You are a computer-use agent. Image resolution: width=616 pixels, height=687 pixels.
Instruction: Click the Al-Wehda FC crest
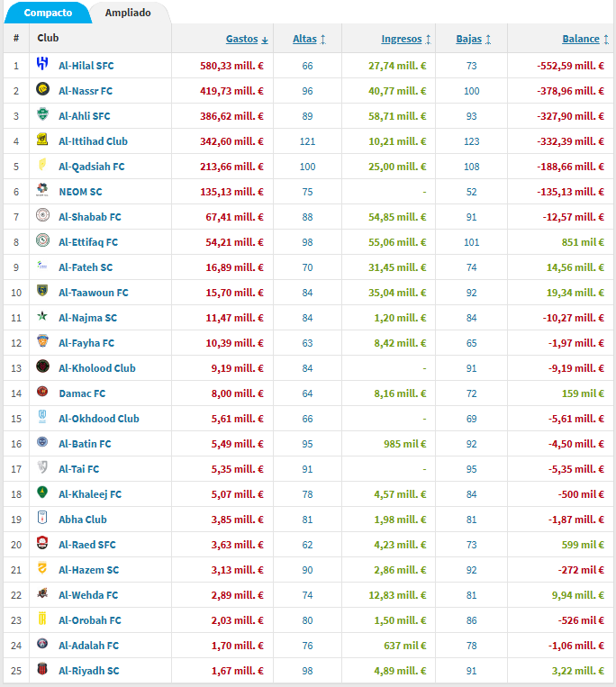pos(42,593)
